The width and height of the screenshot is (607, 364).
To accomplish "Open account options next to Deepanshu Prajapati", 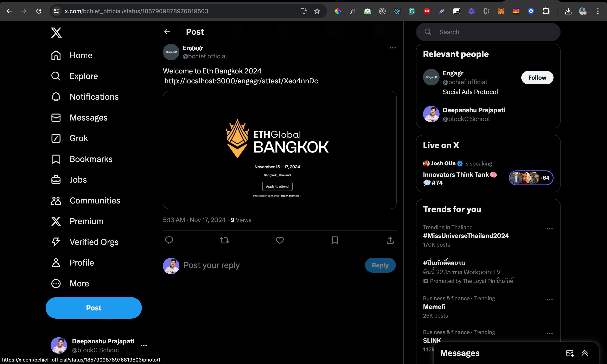I will 144,346.
